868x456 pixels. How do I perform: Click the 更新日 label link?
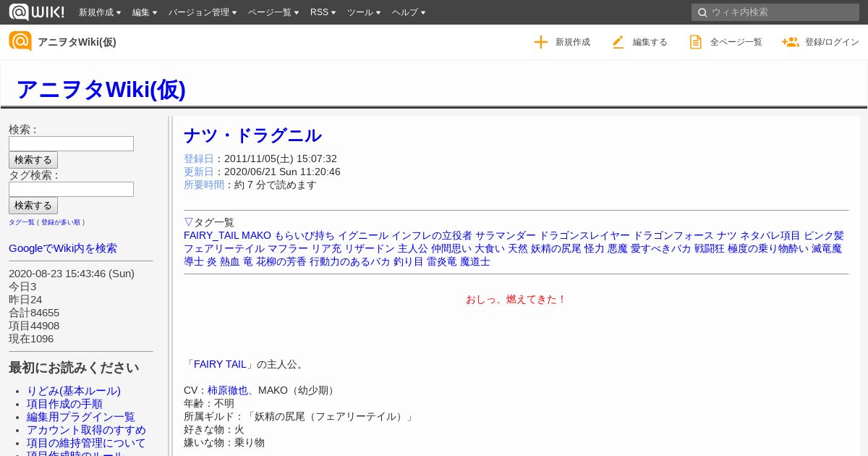199,172
